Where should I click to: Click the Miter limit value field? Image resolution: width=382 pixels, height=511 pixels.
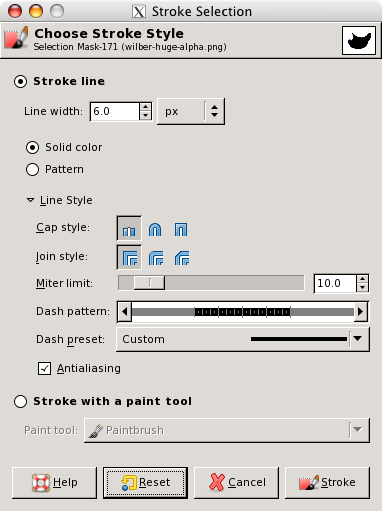click(335, 283)
